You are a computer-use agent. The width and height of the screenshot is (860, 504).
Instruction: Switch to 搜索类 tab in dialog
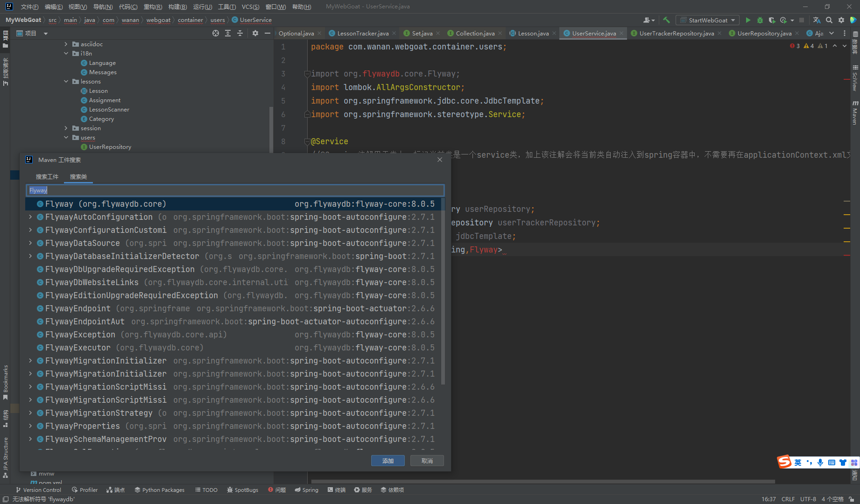coord(78,177)
